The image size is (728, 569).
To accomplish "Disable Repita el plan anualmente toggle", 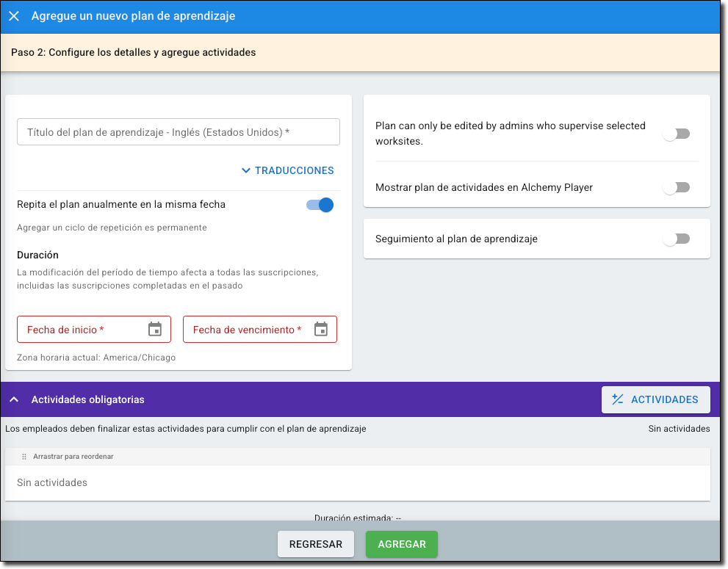I will pos(320,205).
